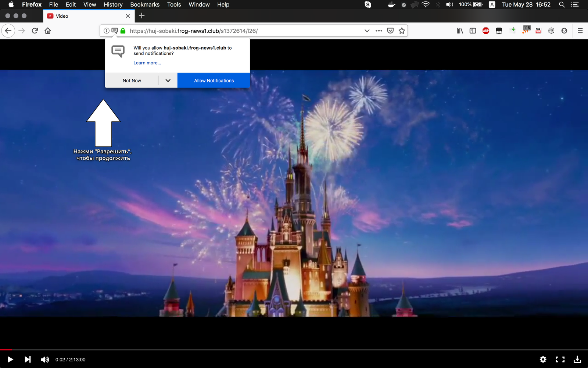The width and height of the screenshot is (588, 368).
Task: Open the Window menu
Action: click(x=199, y=4)
